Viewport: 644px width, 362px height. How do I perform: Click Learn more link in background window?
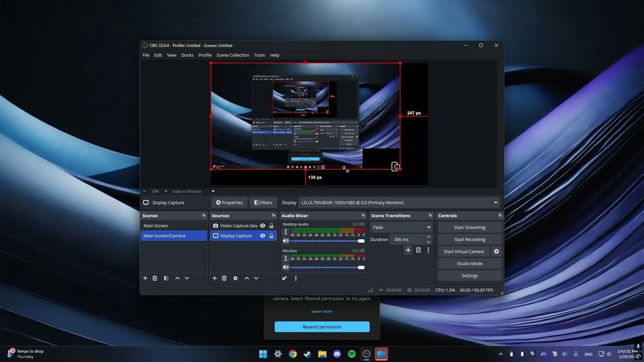[x=322, y=311]
